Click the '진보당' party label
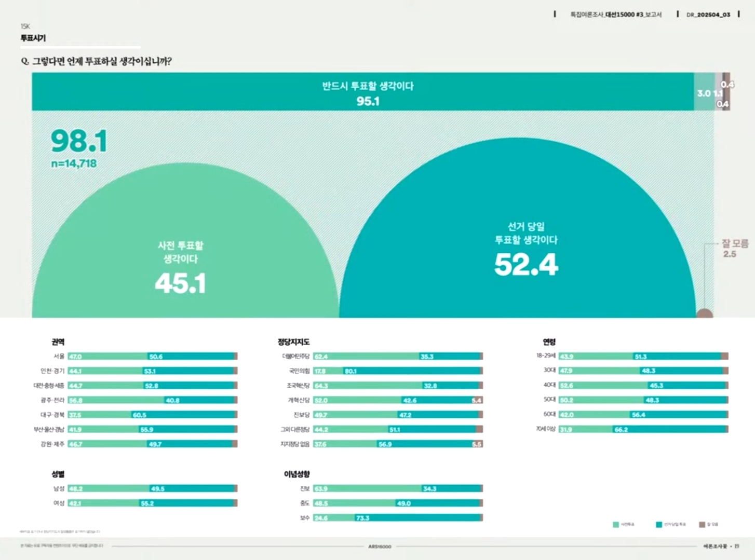 (302, 415)
